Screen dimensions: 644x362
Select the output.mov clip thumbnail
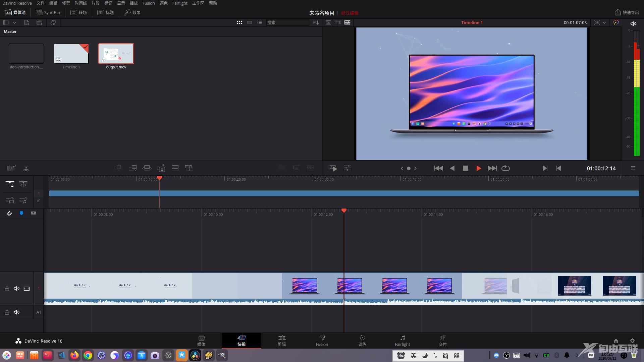pos(116,54)
